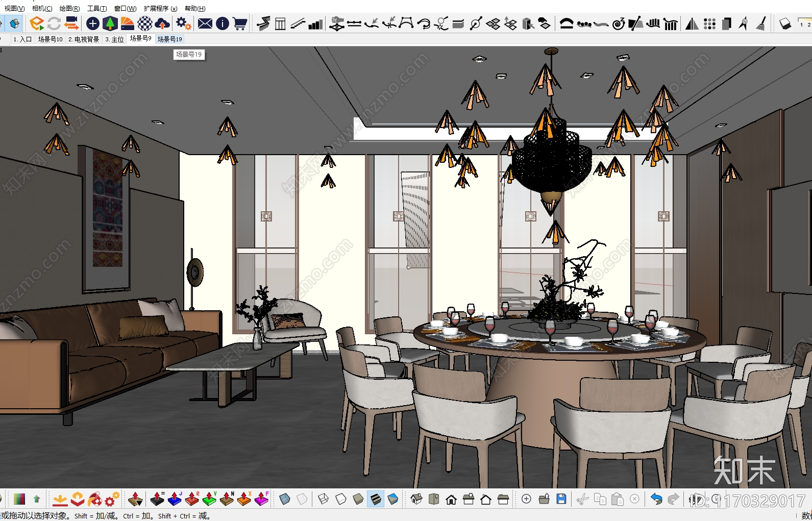
Task: Select the mirror tool icon
Action: click(692, 23)
